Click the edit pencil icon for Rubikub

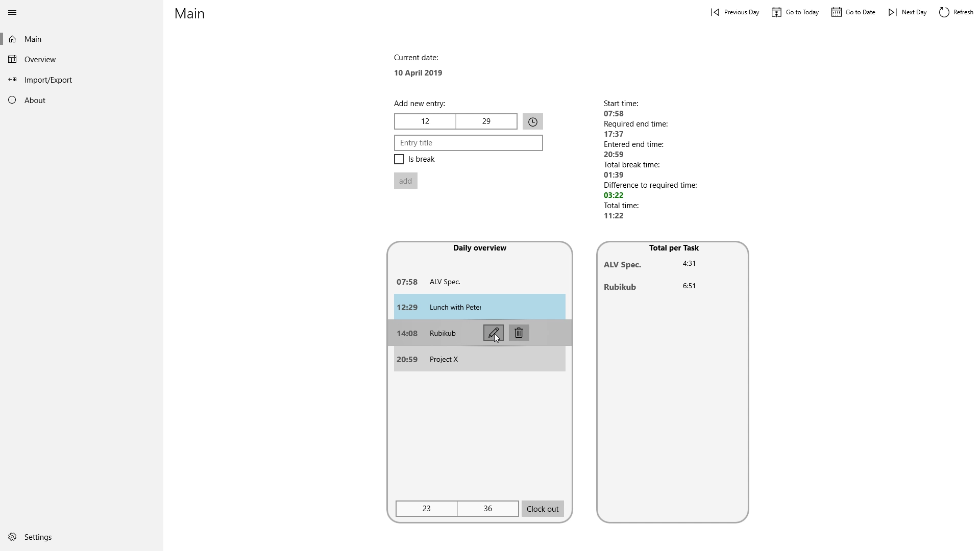coord(493,333)
